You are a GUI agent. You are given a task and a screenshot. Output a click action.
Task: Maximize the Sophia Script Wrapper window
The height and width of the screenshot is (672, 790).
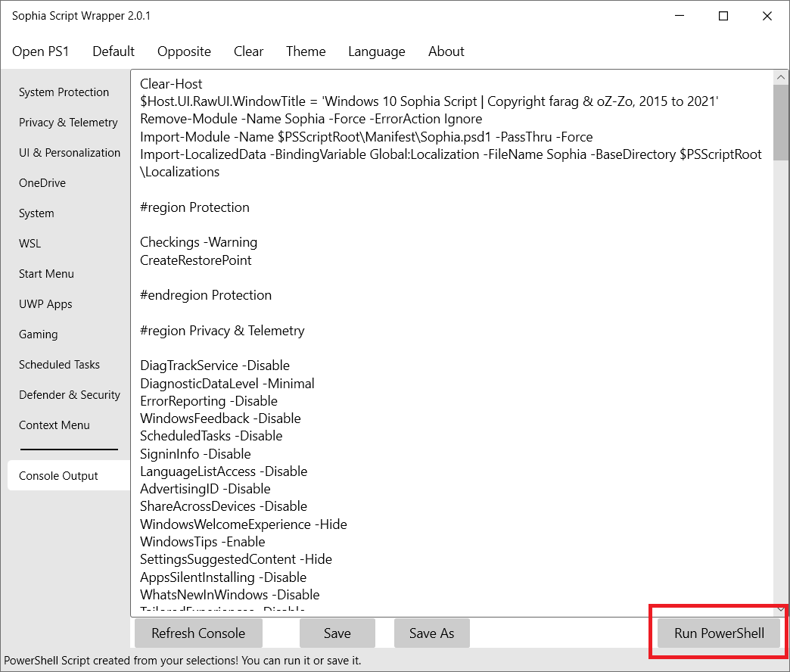(x=723, y=16)
